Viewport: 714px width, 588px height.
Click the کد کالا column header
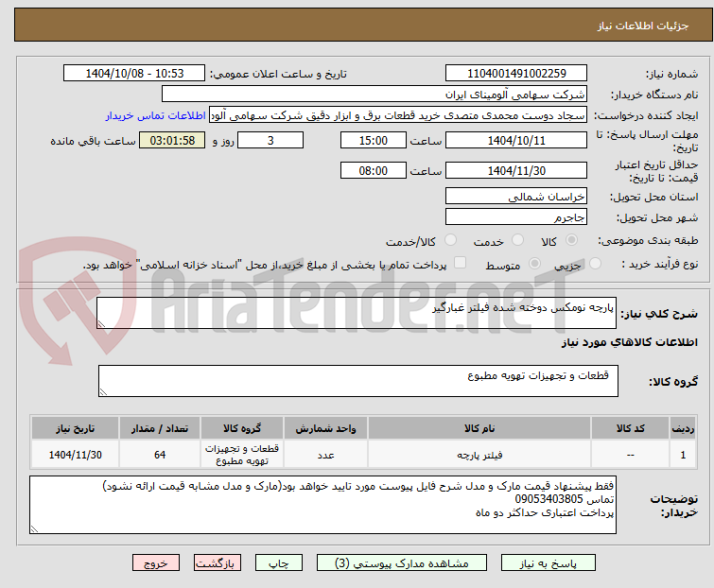pos(630,428)
